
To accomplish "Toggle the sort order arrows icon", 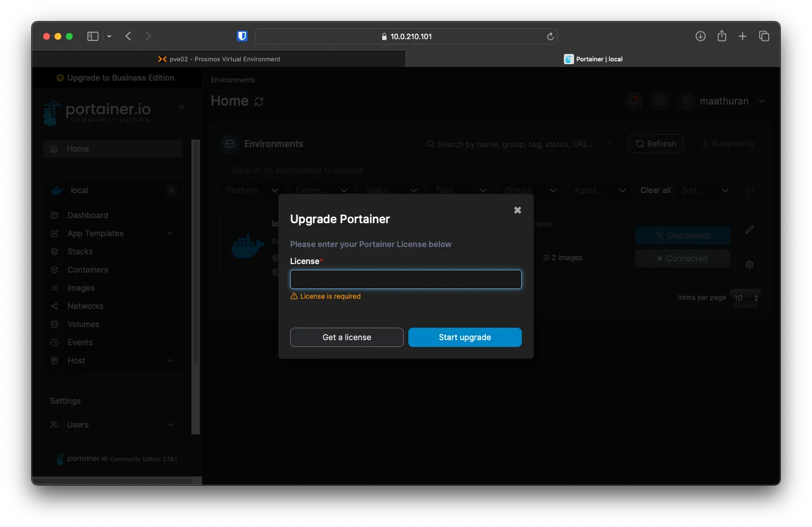I will (750, 190).
